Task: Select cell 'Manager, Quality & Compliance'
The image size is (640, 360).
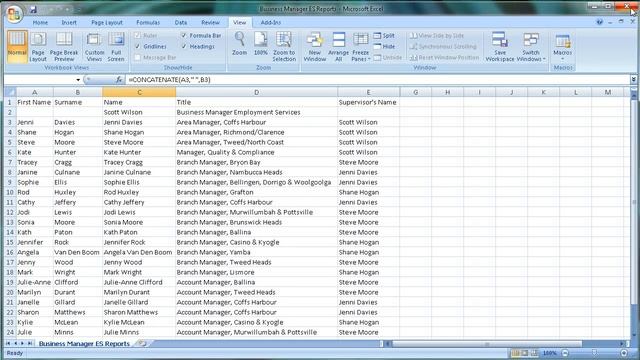Action: tap(256, 152)
